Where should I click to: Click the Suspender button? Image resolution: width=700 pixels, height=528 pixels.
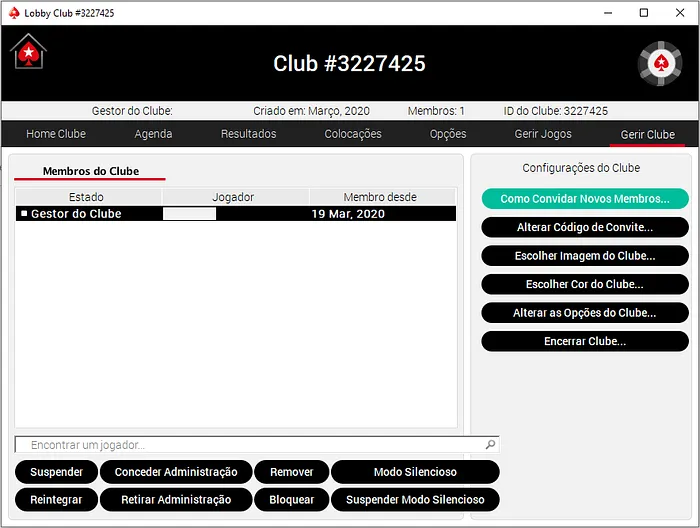[x=56, y=472]
